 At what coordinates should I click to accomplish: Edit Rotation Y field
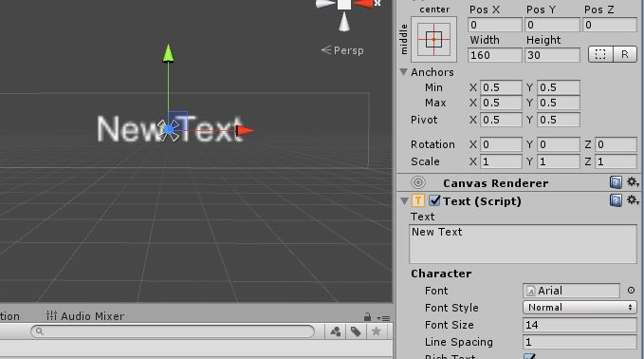(x=559, y=144)
